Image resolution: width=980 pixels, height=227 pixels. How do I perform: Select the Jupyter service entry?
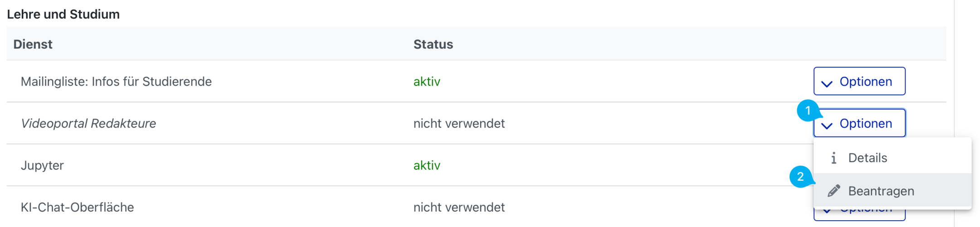pyautogui.click(x=42, y=165)
